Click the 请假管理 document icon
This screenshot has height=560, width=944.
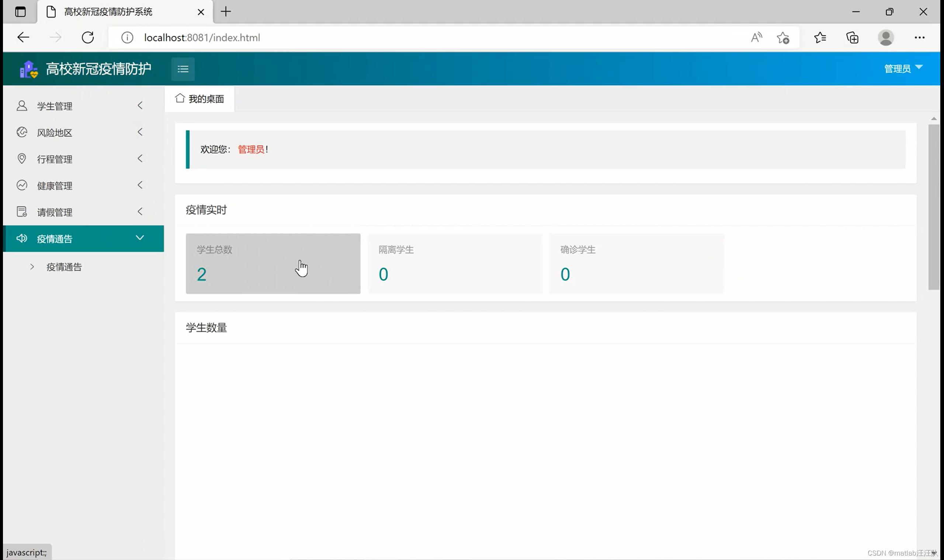pyautogui.click(x=22, y=212)
